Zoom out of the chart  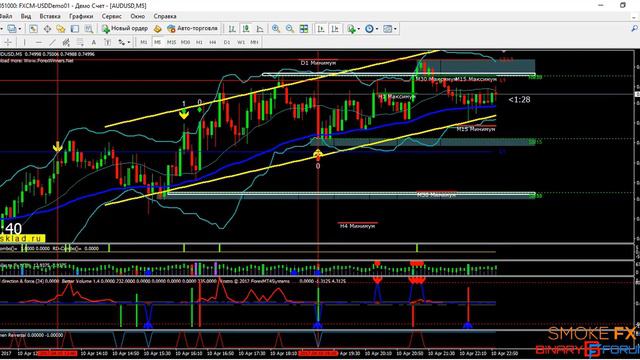click(x=290, y=29)
